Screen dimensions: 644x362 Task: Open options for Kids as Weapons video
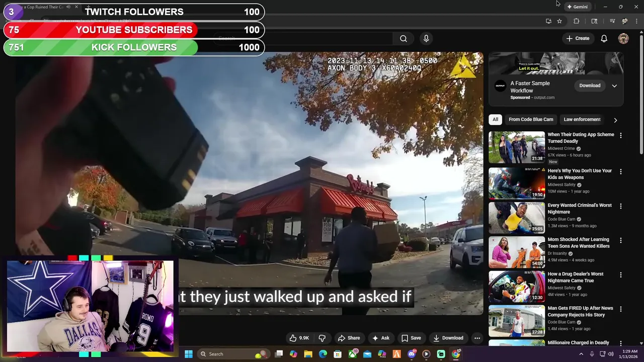(620, 171)
